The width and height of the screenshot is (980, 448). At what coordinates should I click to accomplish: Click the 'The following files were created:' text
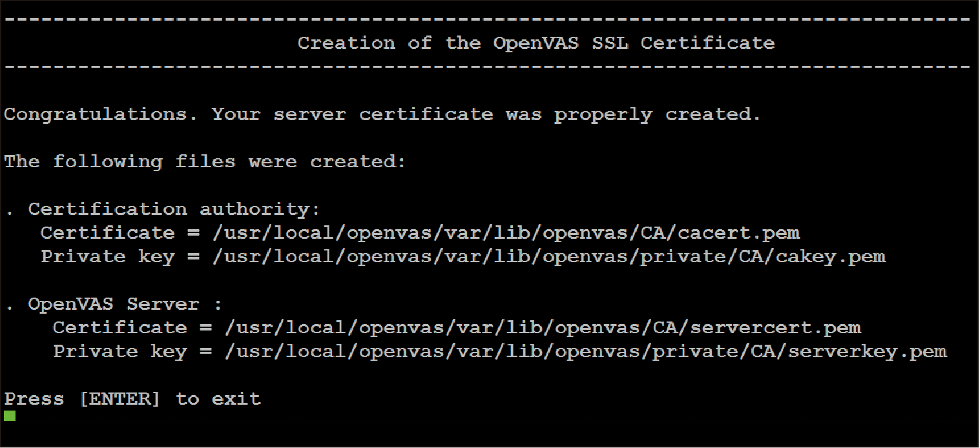pos(205,161)
